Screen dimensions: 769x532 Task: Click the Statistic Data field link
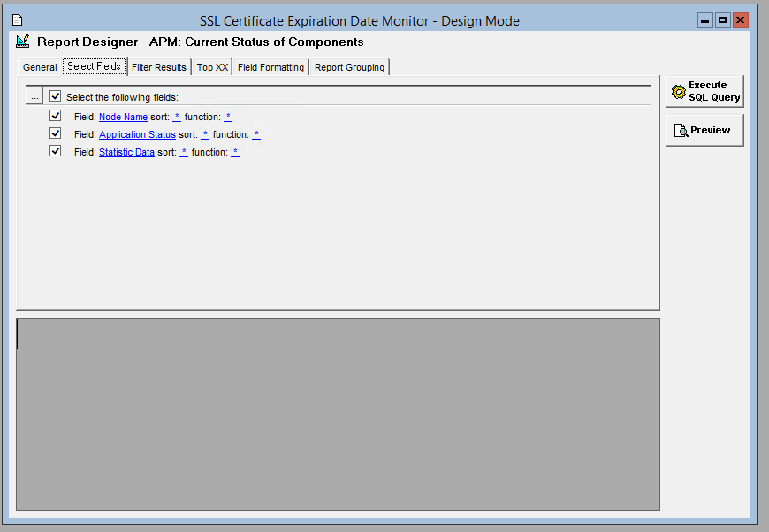[126, 152]
